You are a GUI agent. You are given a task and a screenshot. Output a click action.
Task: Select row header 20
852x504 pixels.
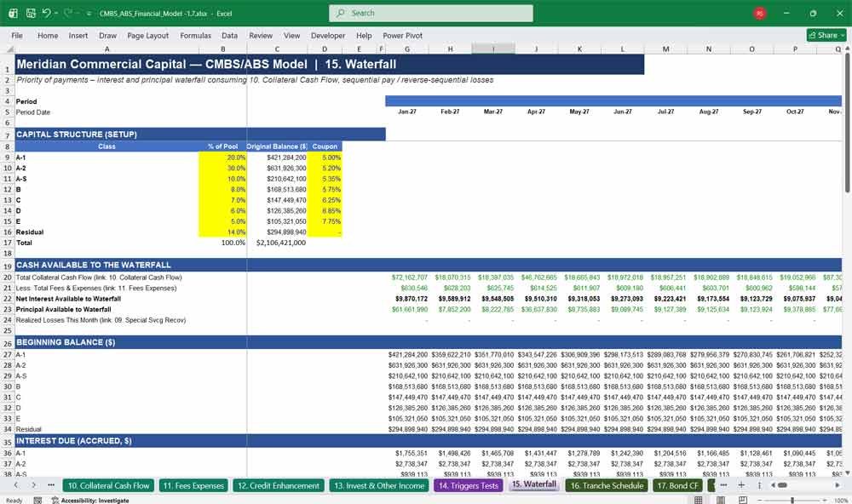[x=8, y=278]
